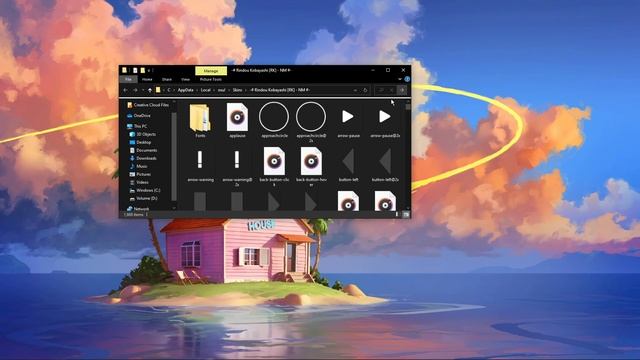
Task: Expand the chevron after Skins breadcrumb
Action: (x=246, y=90)
